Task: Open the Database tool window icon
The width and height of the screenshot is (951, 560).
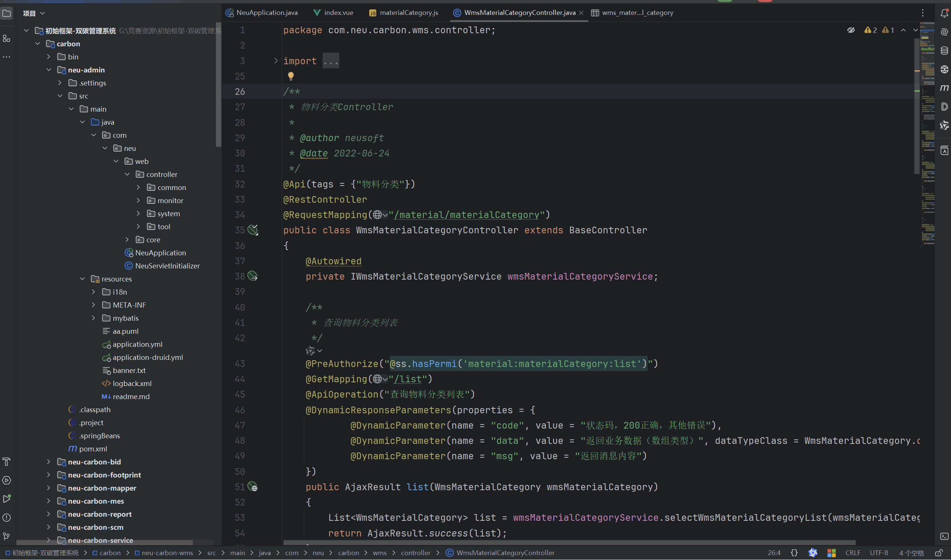Action: tap(944, 50)
